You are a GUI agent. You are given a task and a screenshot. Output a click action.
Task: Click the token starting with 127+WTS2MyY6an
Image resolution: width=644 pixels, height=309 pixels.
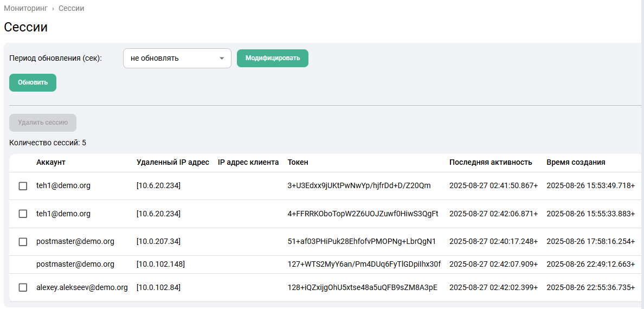click(x=364, y=265)
